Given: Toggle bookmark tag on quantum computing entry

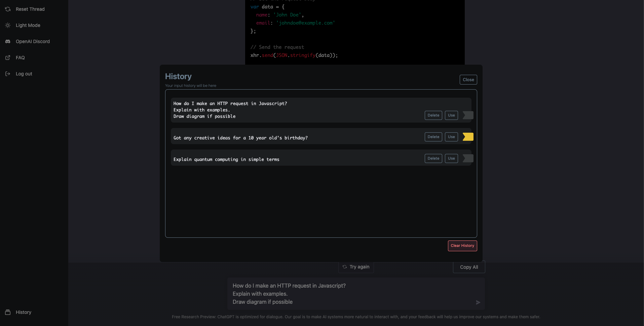Looking at the screenshot, I should pyautogui.click(x=468, y=158).
